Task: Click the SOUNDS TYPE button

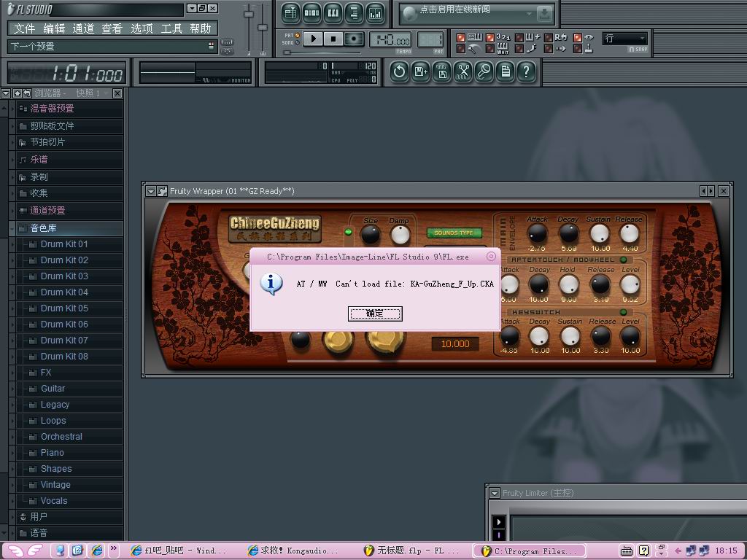Action: pos(454,233)
